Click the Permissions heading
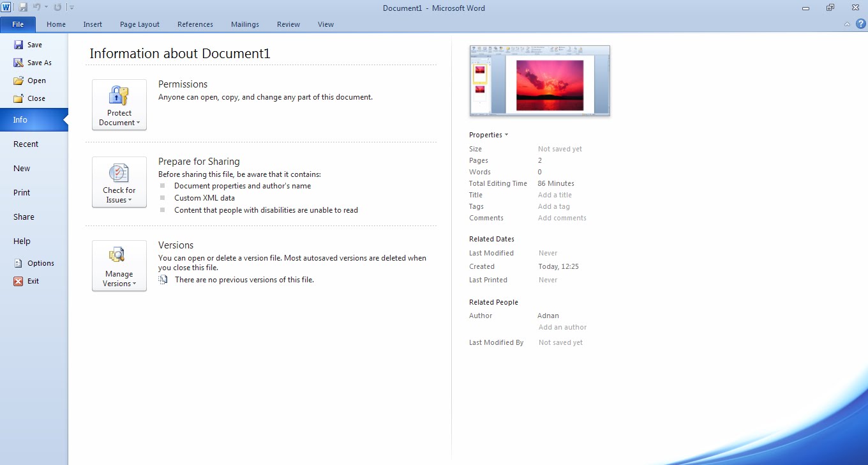This screenshot has width=868, height=465. (x=183, y=84)
